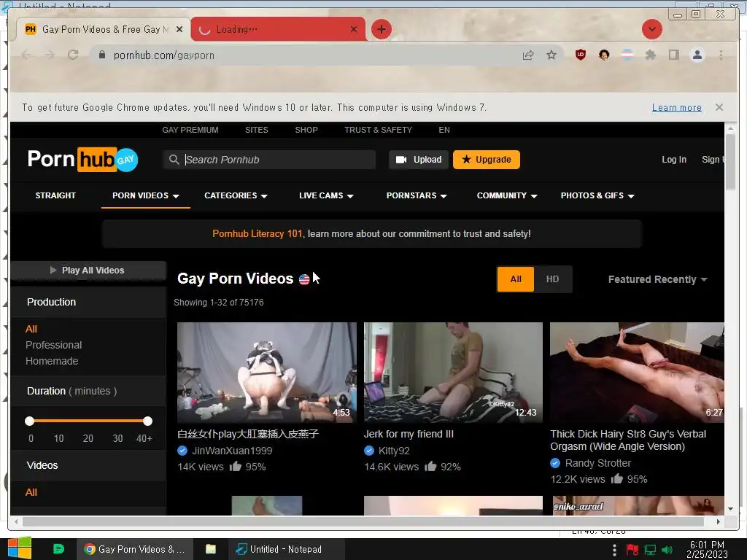This screenshot has width=747, height=560.
Task: Click the browser forward arrow
Action: pyautogui.click(x=50, y=55)
